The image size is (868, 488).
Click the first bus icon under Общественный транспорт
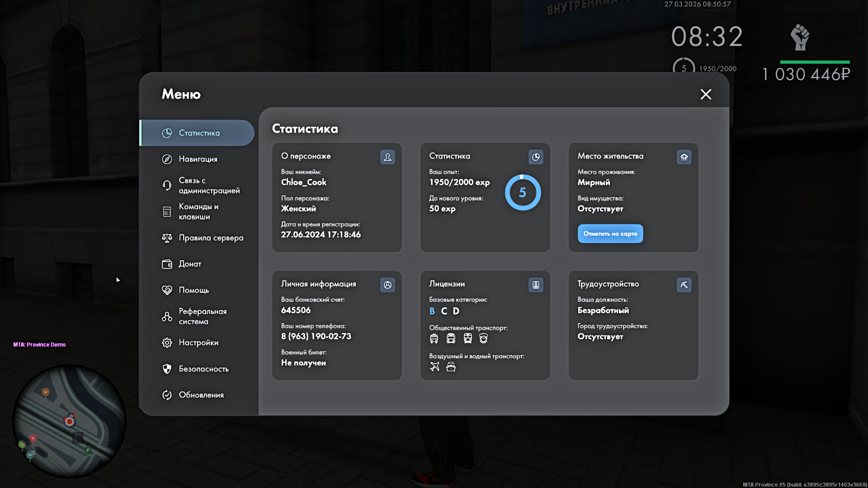(x=434, y=338)
